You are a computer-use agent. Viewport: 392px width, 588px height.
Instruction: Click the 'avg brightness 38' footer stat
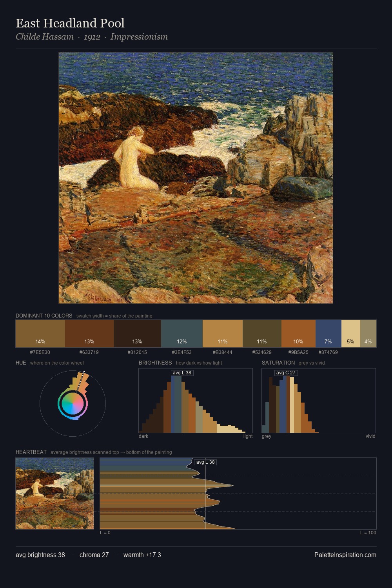(40, 555)
